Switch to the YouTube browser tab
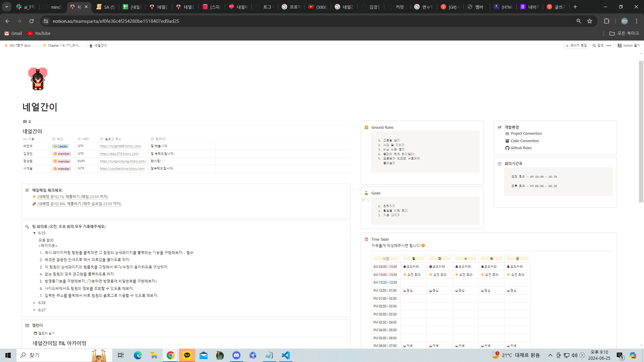This screenshot has width=644, height=362. tap(317, 7)
